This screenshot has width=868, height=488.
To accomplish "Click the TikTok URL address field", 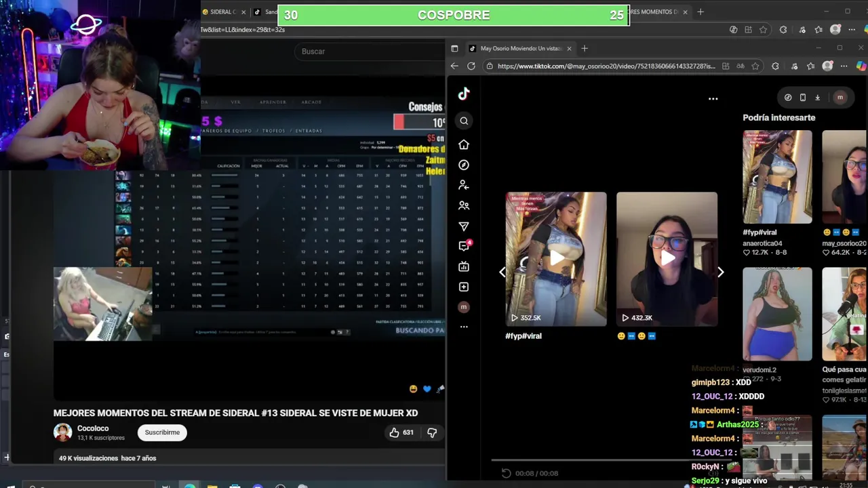I will click(x=606, y=66).
